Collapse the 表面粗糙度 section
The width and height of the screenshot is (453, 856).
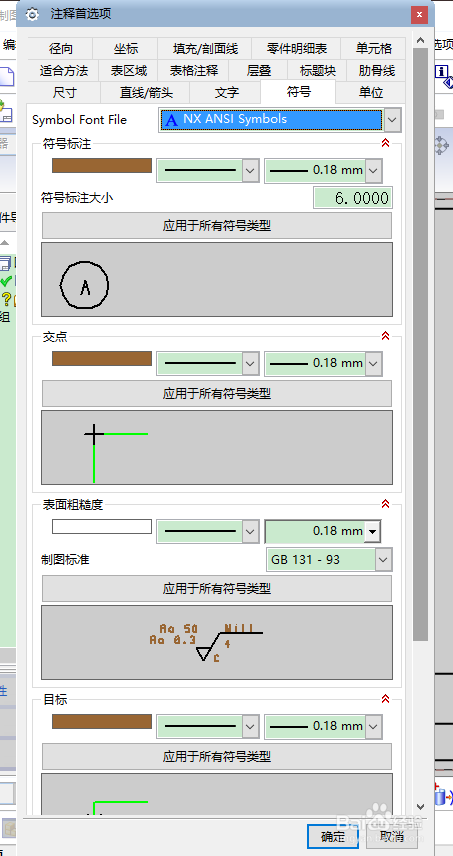[x=386, y=503]
